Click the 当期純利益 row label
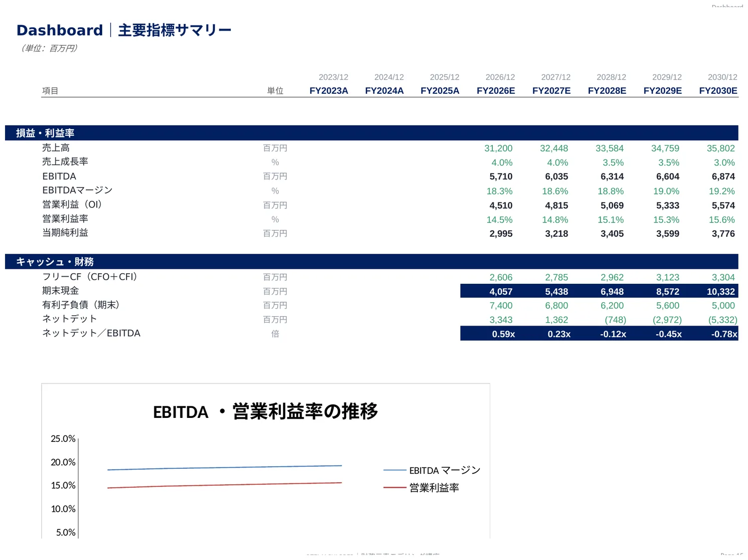The height and width of the screenshot is (560, 748). 65,233
